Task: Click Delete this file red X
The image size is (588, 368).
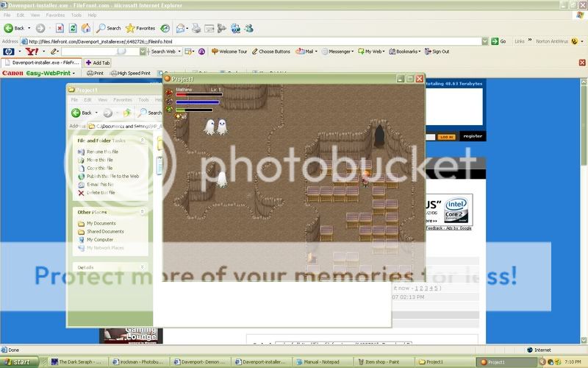Action: [x=81, y=193]
